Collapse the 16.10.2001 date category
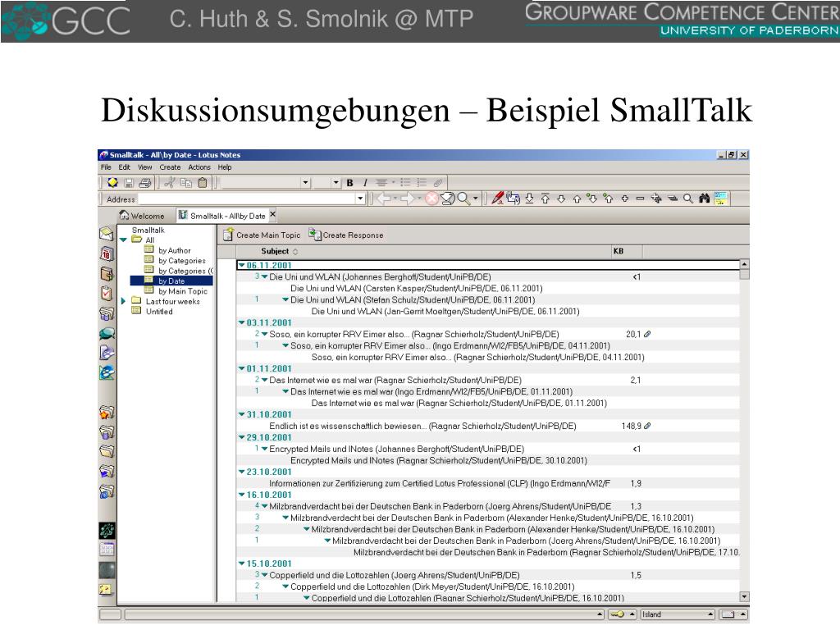This screenshot has height=630, width=840. [242, 495]
